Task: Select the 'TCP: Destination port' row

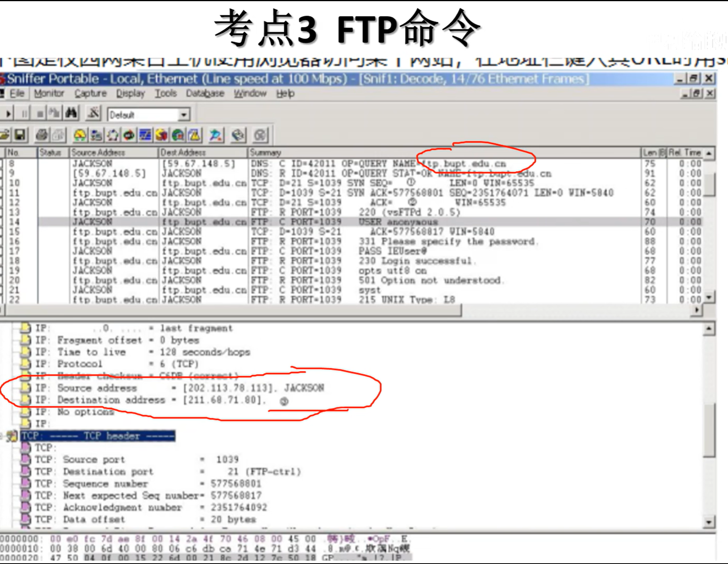Action: click(169, 472)
